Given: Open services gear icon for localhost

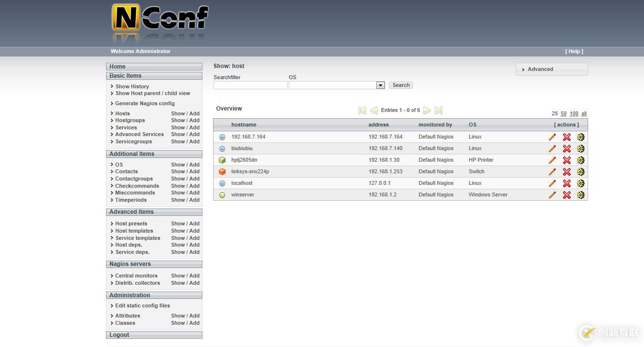Looking at the screenshot, I should point(581,183).
